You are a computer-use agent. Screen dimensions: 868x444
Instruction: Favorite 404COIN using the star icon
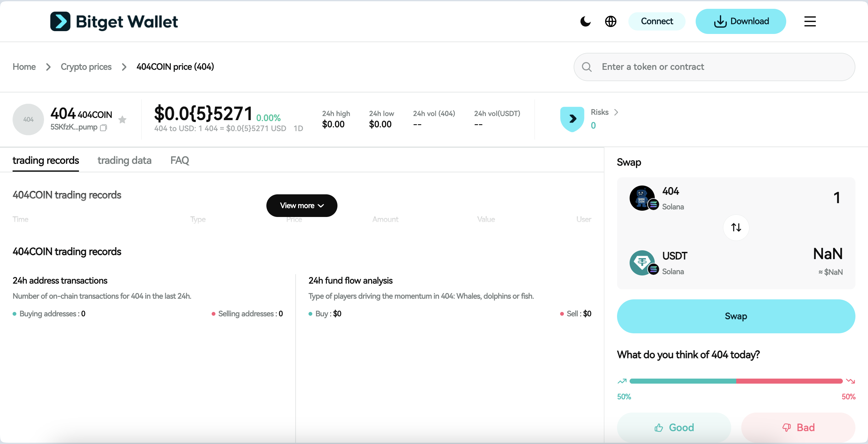[122, 120]
